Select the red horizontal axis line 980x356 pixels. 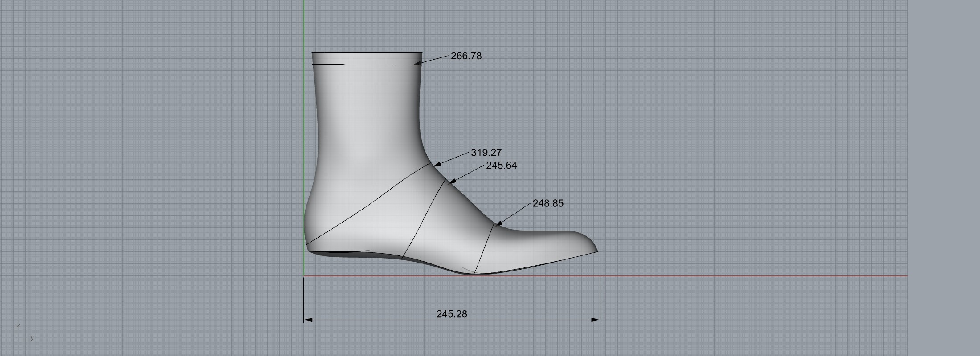pos(757,276)
